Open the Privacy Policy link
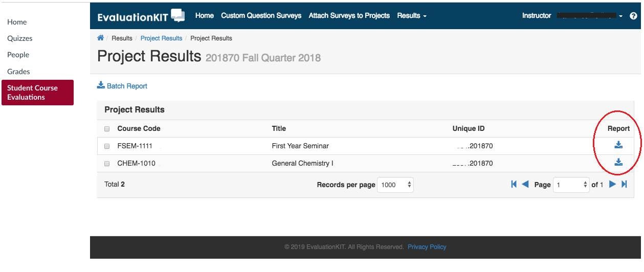This screenshot has width=644, height=272. point(427,247)
